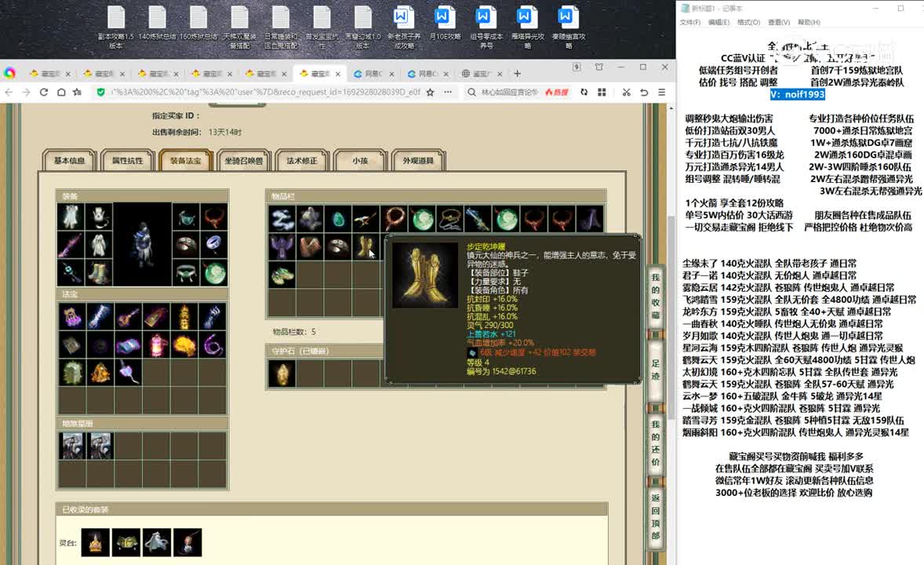This screenshot has width=924, height=565.
Task: Select the 守护石 guardian stone item
Action: click(x=282, y=374)
